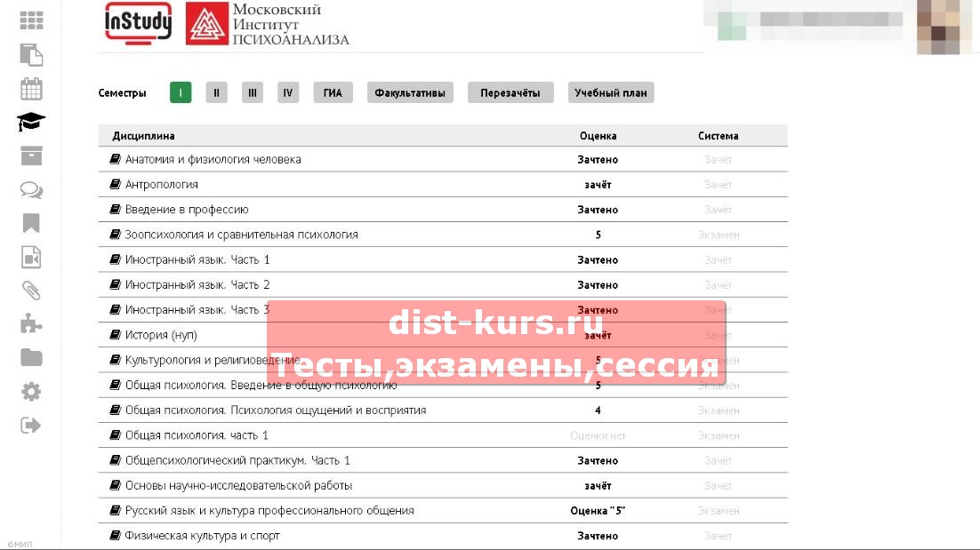Click the logout arrow icon
The width and height of the screenshot is (980, 550).
click(x=31, y=426)
